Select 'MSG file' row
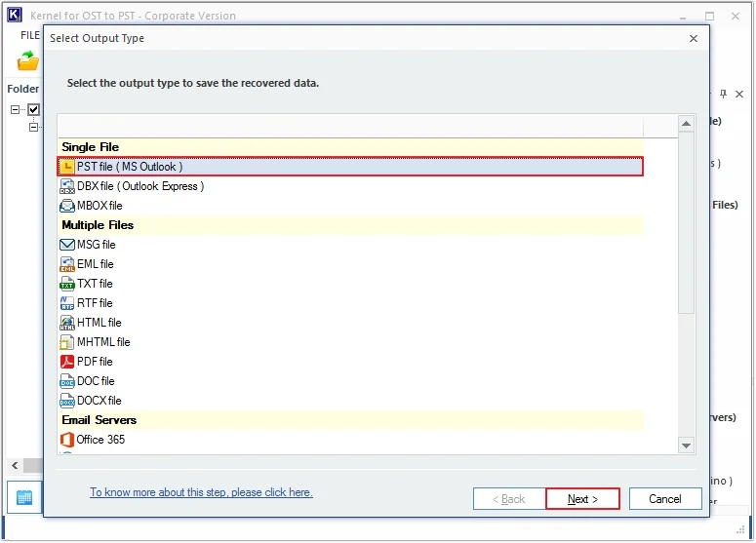This screenshot has height=543, width=756. pyautogui.click(x=350, y=245)
